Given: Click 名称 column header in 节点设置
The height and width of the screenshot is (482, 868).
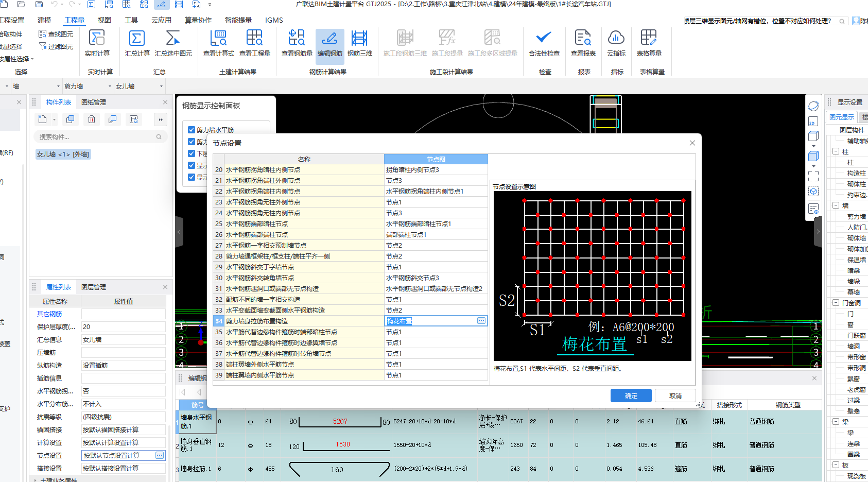Looking at the screenshot, I should (x=304, y=159).
